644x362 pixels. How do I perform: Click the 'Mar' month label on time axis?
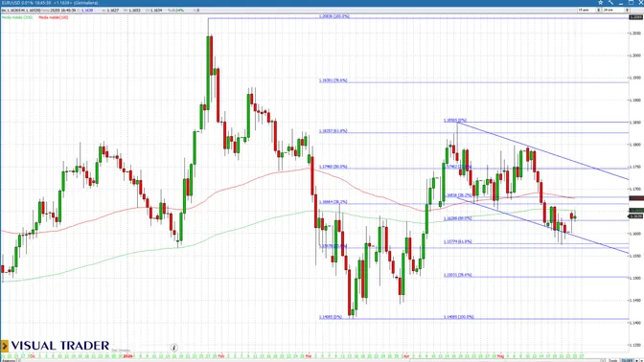tap(309, 356)
